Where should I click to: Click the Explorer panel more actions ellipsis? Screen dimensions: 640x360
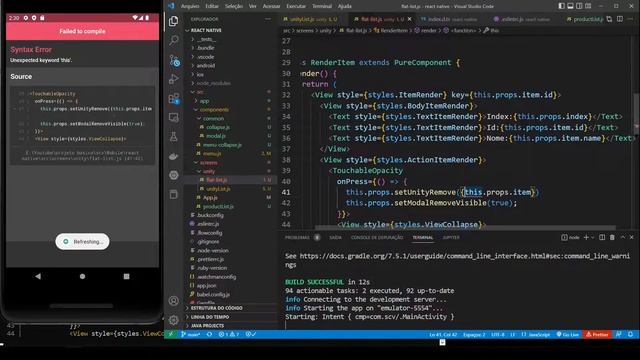[268, 19]
